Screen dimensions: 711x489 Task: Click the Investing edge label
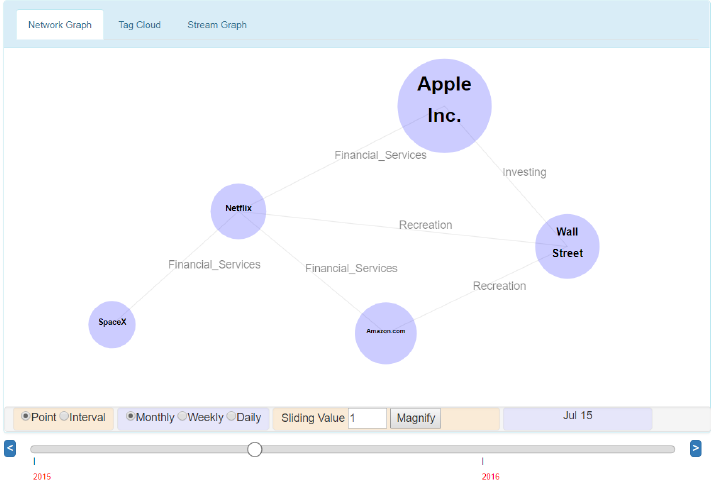pyautogui.click(x=524, y=172)
